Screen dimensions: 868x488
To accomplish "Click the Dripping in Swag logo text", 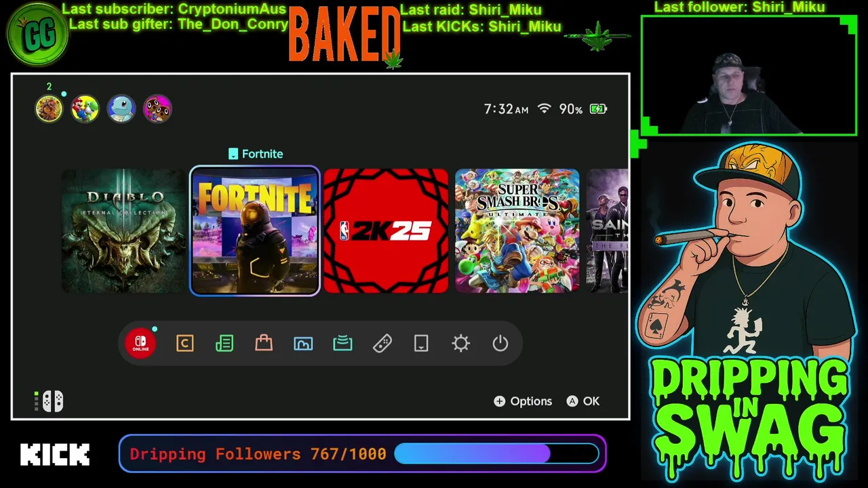I will tap(750, 419).
